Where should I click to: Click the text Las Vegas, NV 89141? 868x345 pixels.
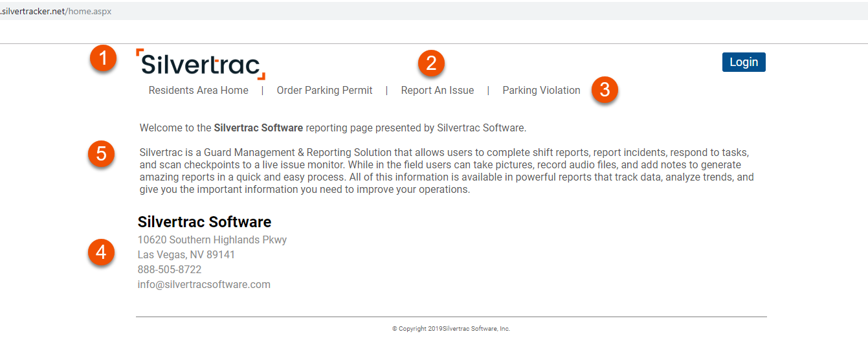(x=186, y=254)
